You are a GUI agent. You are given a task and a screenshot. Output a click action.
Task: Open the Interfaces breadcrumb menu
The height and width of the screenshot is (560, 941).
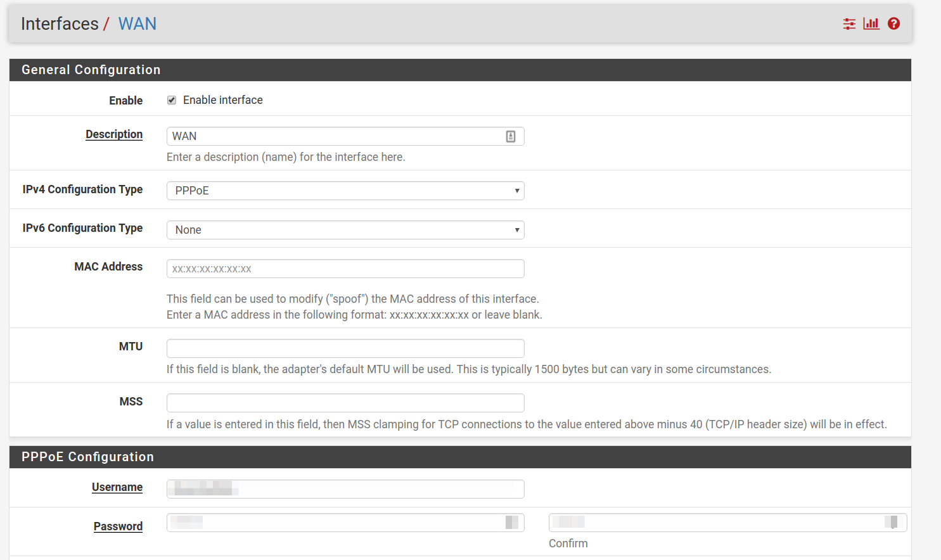[x=61, y=23]
